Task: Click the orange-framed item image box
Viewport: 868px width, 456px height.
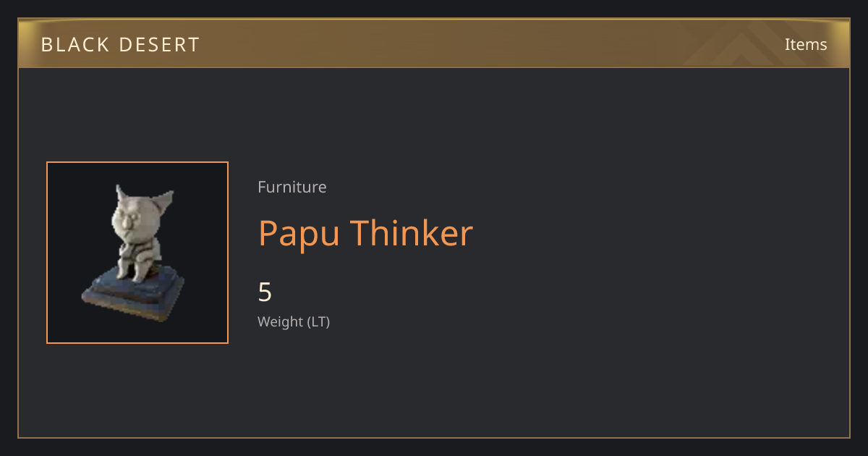Action: 137,253
